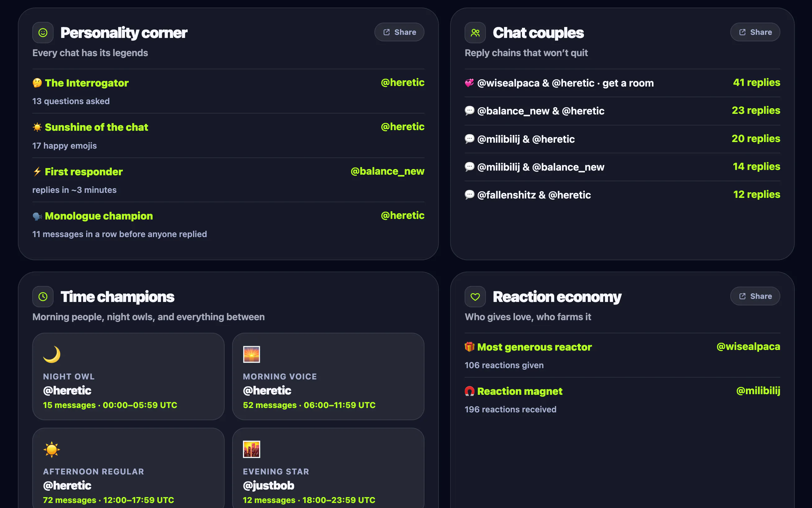Select 'Sunshine of the chat' title
This screenshot has width=812, height=508.
point(96,127)
